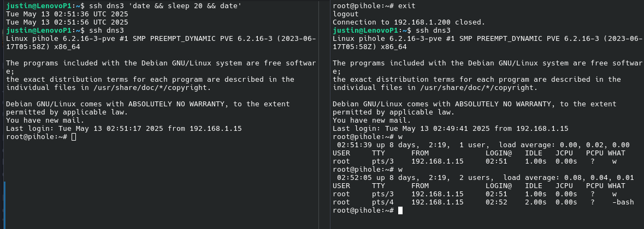This screenshot has width=644, height=229.
Task: Click the right pane's solid white cursor
Action: click(400, 210)
